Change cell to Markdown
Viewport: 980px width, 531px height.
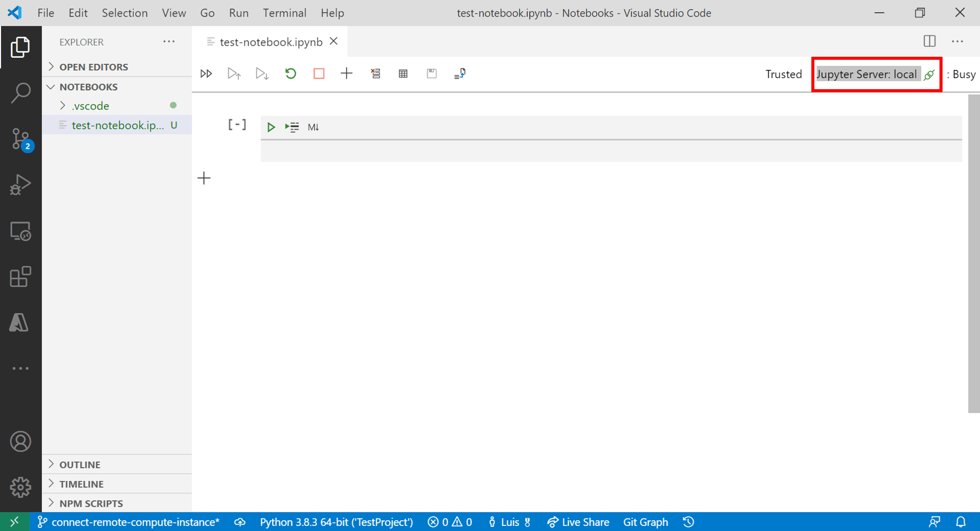[313, 127]
